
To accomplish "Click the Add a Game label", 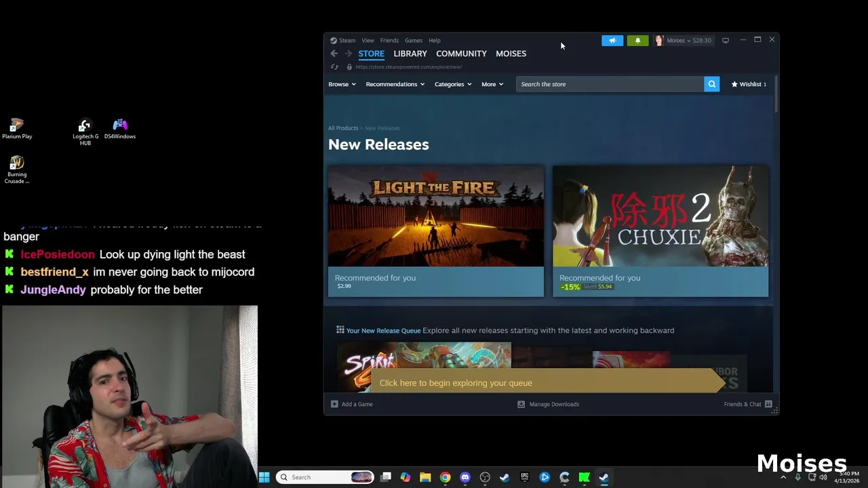I will click(x=357, y=404).
